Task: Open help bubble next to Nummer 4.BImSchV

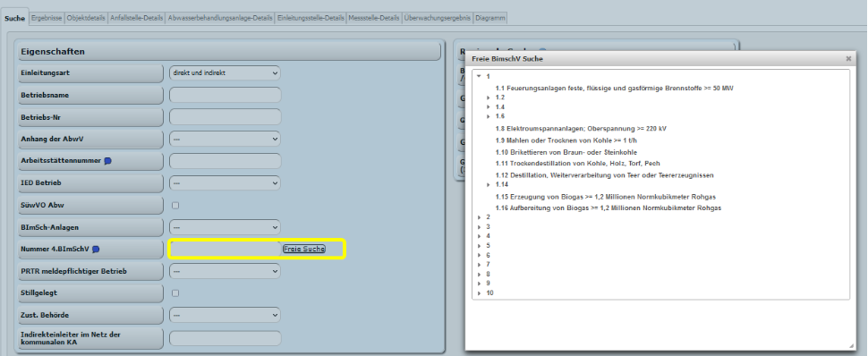Action: [96, 250]
